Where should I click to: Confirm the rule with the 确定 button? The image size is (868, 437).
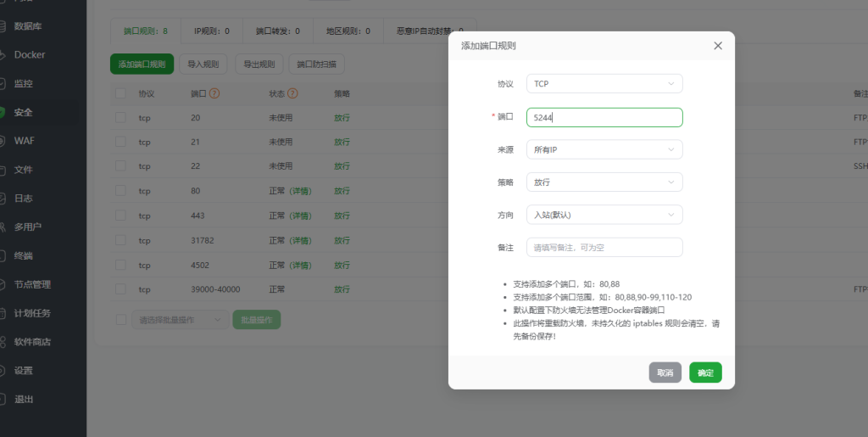click(x=705, y=373)
